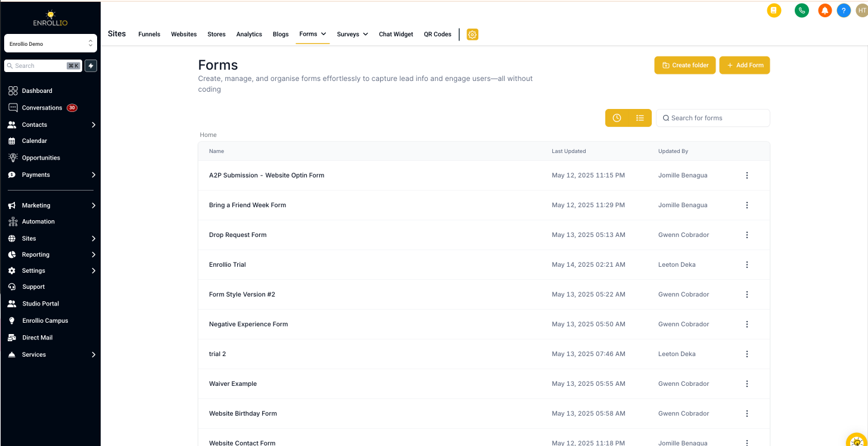
Task: Open options menu for Waiver Example
Action: pyautogui.click(x=747, y=383)
